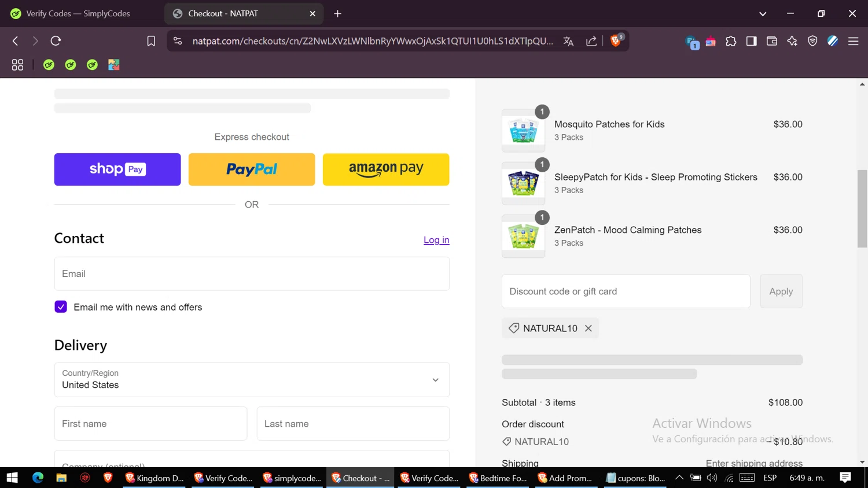Show hidden system tray icons
868x488 pixels.
pyautogui.click(x=679, y=478)
